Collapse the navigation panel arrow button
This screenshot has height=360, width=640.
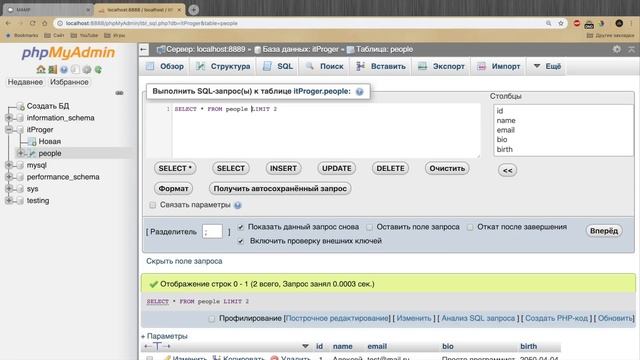coord(144,49)
